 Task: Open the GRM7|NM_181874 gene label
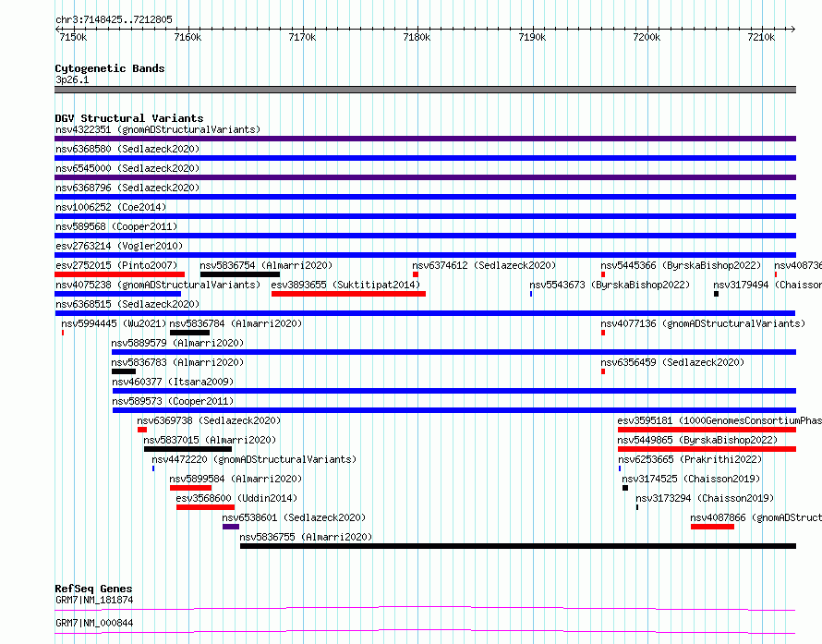(94, 600)
